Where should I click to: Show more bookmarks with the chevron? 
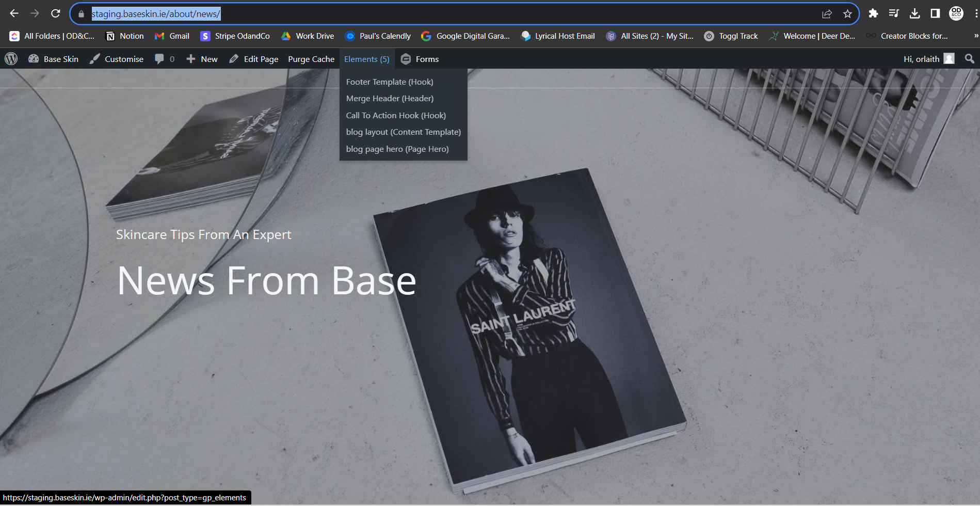click(x=976, y=36)
